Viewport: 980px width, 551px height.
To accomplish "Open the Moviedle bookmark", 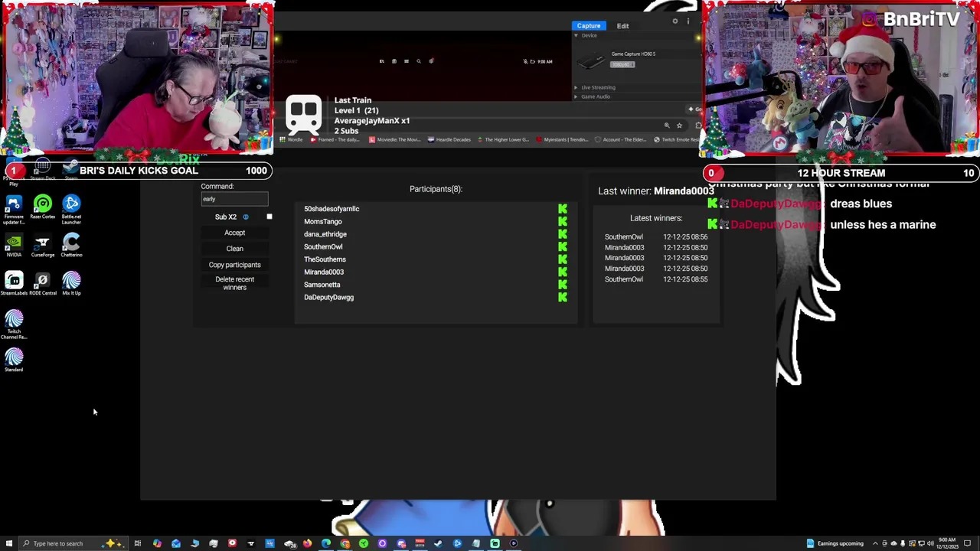I will point(395,140).
